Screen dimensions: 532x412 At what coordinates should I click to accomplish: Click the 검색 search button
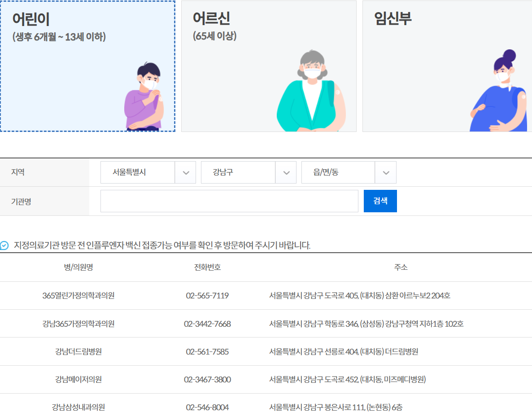380,201
